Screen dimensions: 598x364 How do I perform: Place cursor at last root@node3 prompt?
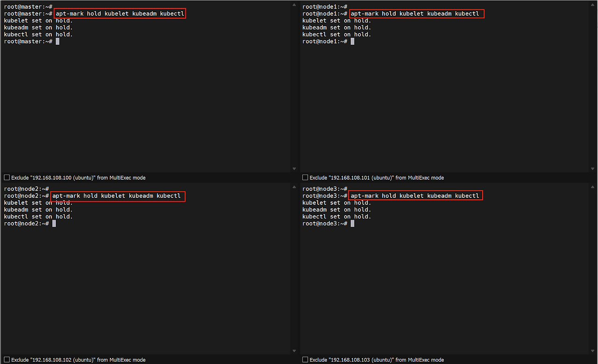pos(352,224)
